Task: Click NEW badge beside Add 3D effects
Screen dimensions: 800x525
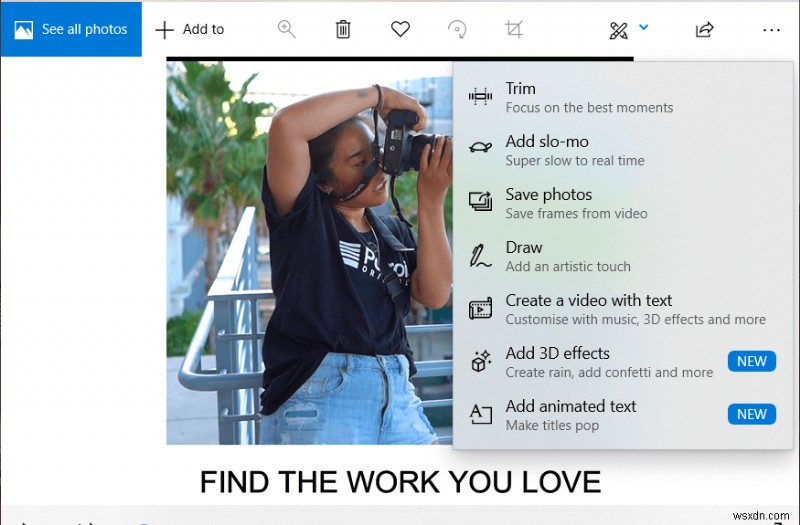Action: (752, 361)
